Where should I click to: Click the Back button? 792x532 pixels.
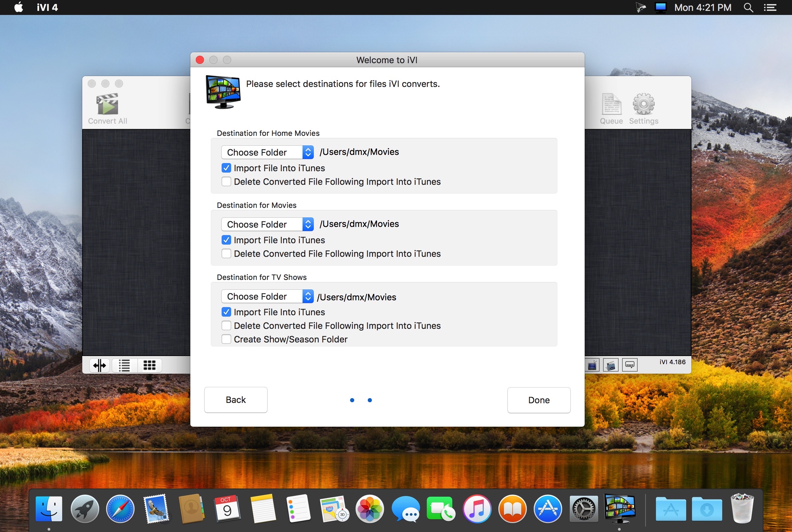[236, 400]
